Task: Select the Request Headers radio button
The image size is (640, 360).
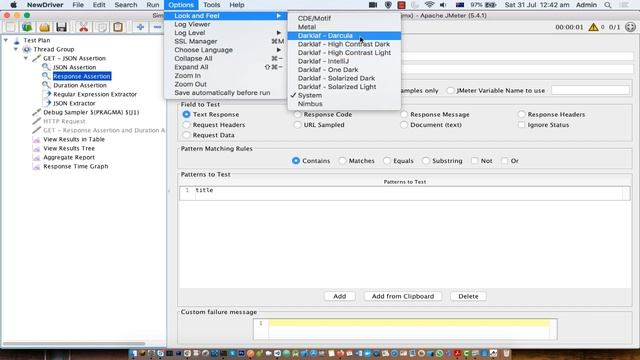Action: tap(187, 124)
